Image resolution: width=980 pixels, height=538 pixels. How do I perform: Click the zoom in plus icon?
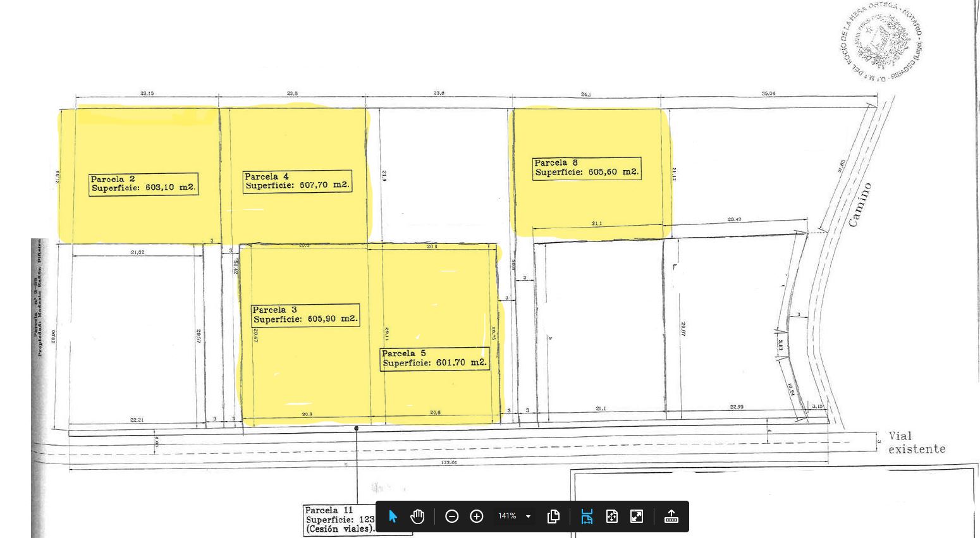click(477, 517)
